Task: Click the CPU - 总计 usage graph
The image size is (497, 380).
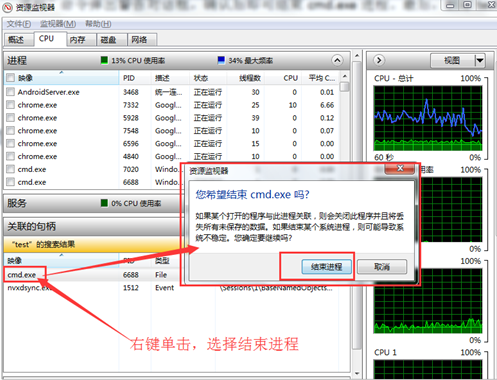Action: tap(428, 118)
